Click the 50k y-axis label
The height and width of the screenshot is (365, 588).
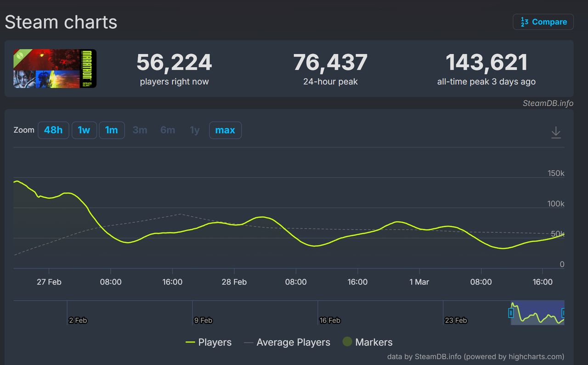(x=558, y=234)
